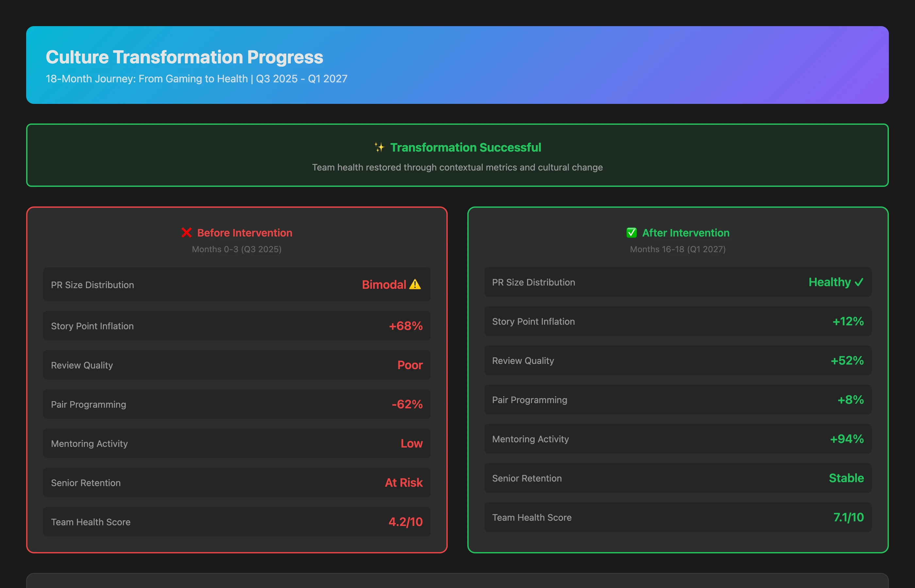The width and height of the screenshot is (915, 588).
Task: Click the Healthy PR Size Distribution value
Action: pos(829,282)
